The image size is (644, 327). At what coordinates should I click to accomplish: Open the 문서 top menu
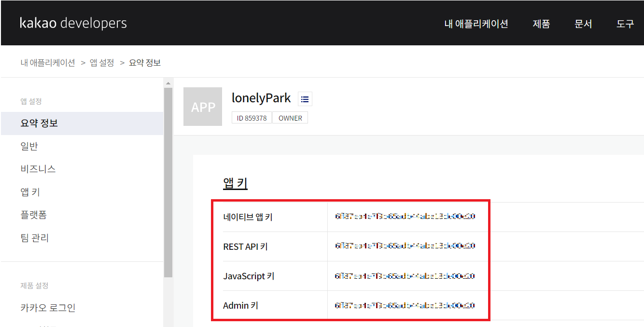(x=583, y=24)
